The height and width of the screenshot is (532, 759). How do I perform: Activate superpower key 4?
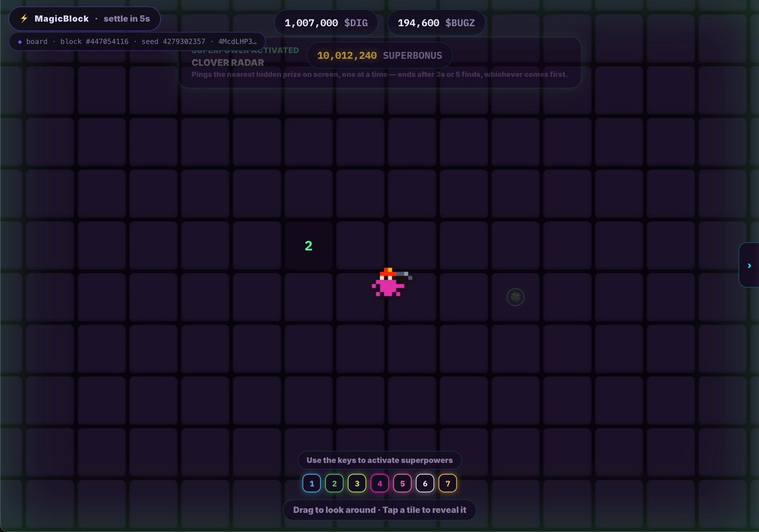pos(380,483)
